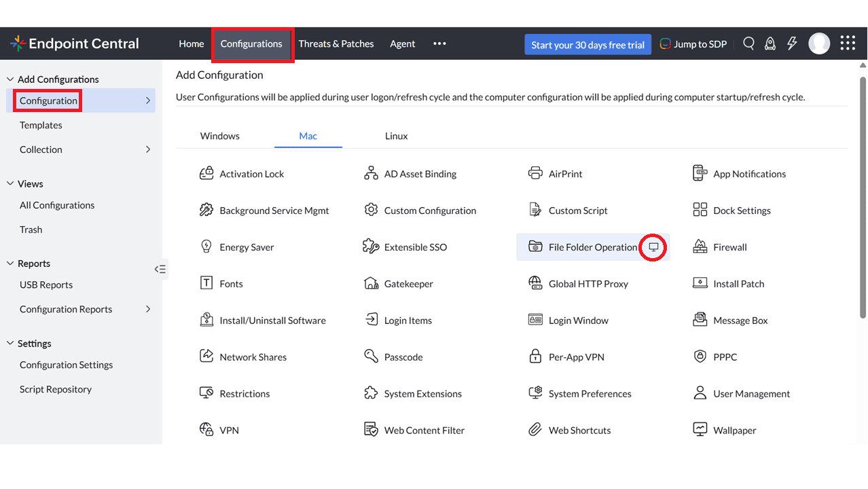Click the App Notifications icon

point(700,174)
